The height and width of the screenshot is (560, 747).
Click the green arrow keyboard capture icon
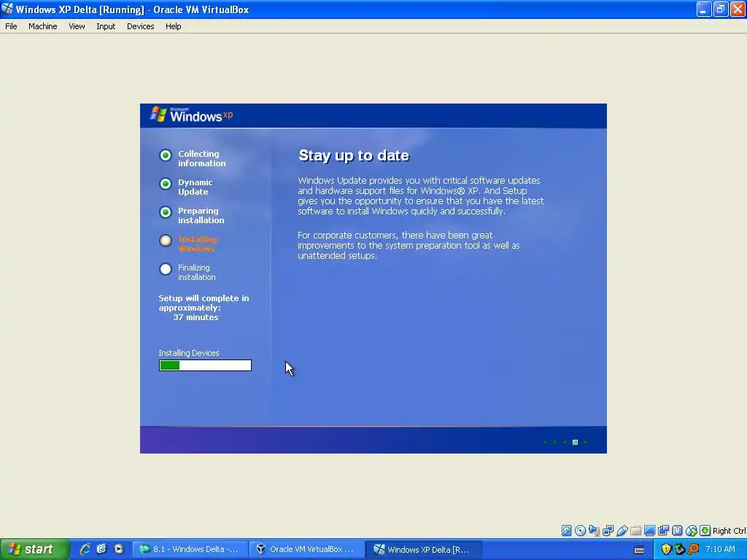point(705,531)
